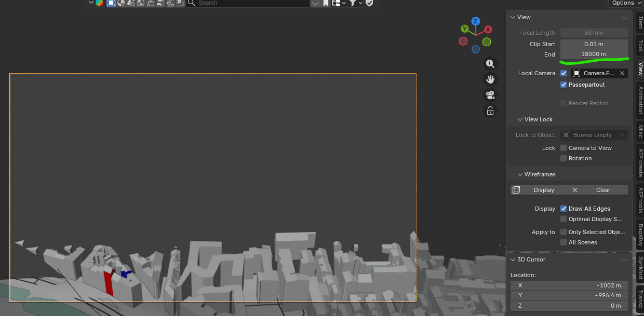644x316 pixels.
Task: Uncheck the Local Camera checkbox
Action: [563, 73]
